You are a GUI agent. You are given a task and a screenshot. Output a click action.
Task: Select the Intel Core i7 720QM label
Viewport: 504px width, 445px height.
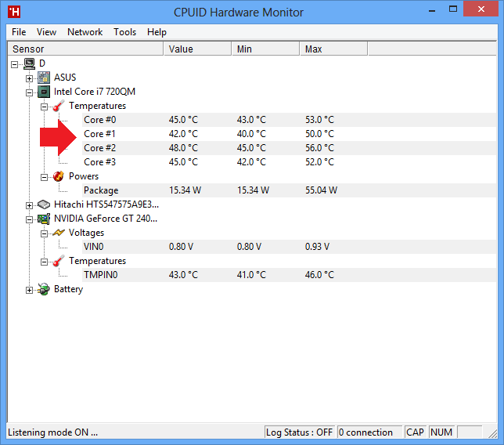(95, 92)
